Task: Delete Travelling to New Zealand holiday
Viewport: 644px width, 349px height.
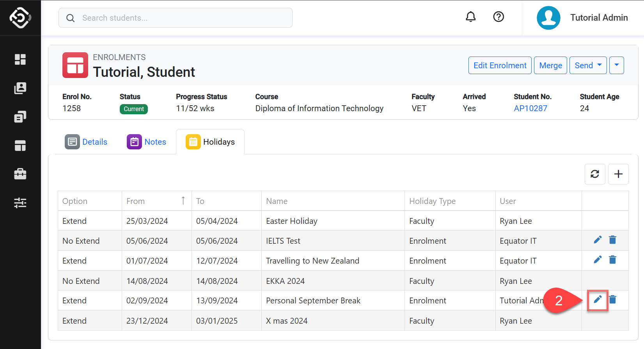Action: [x=613, y=260]
